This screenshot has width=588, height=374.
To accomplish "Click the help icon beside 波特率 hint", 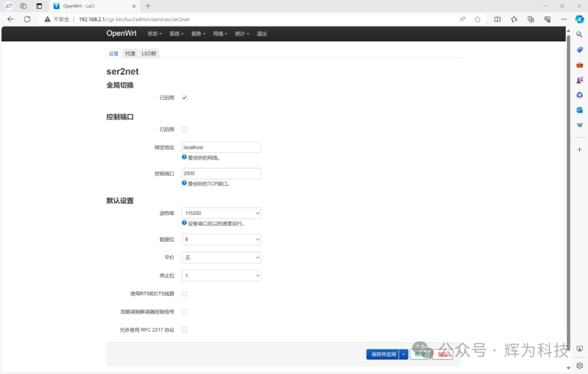I will click(x=184, y=223).
